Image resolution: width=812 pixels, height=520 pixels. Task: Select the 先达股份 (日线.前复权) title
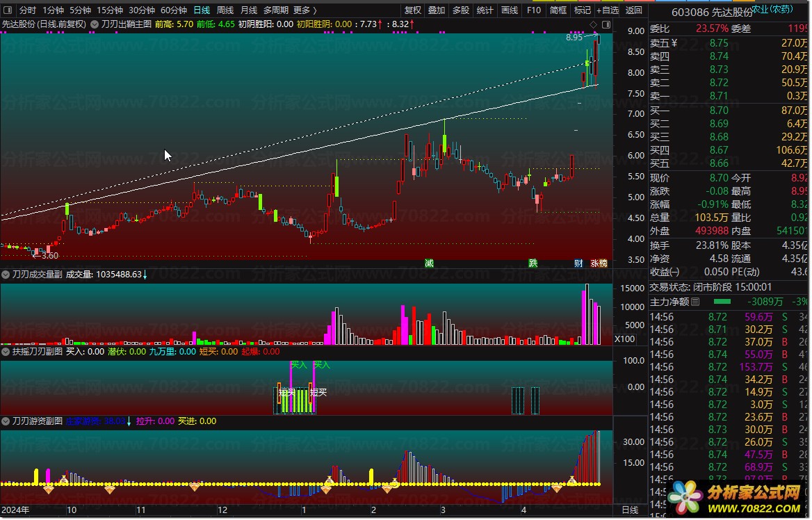44,24
